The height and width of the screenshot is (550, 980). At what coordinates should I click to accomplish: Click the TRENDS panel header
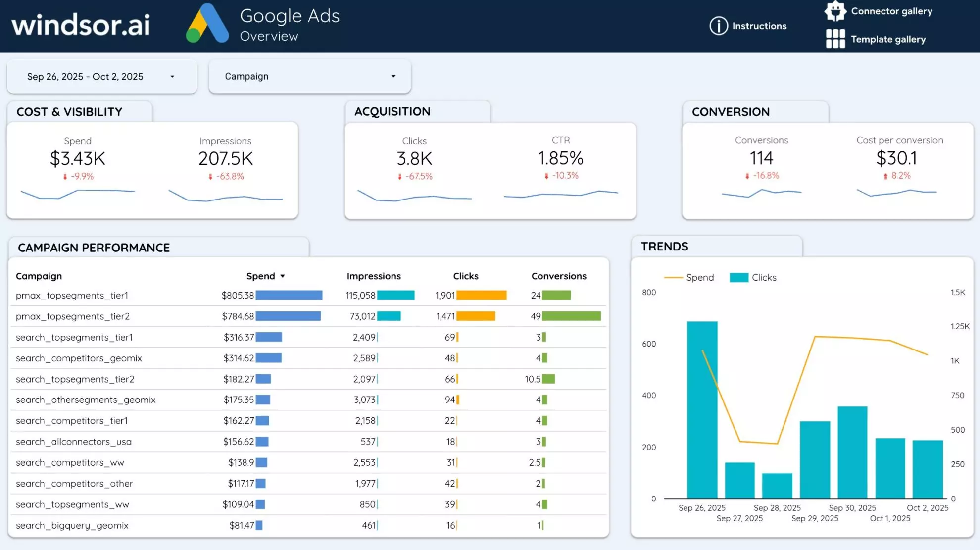tap(664, 247)
